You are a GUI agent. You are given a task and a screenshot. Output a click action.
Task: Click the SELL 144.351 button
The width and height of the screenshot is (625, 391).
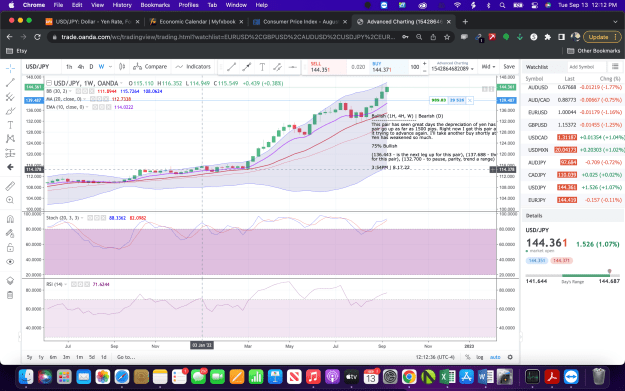pyautogui.click(x=324, y=67)
